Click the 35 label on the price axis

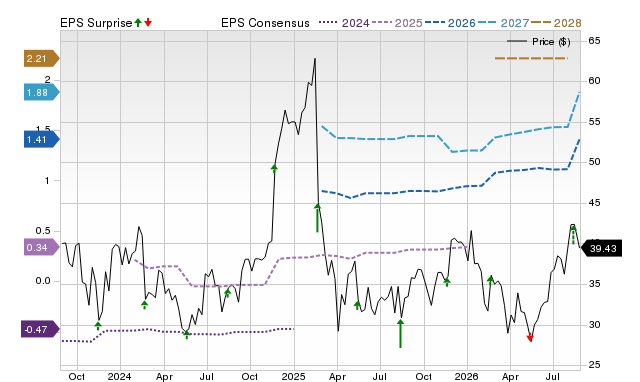595,284
